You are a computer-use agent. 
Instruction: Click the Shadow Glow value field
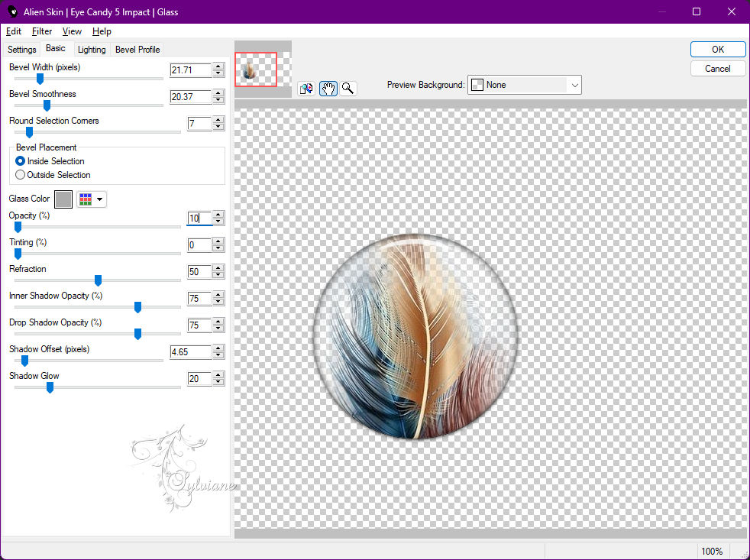tap(199, 379)
